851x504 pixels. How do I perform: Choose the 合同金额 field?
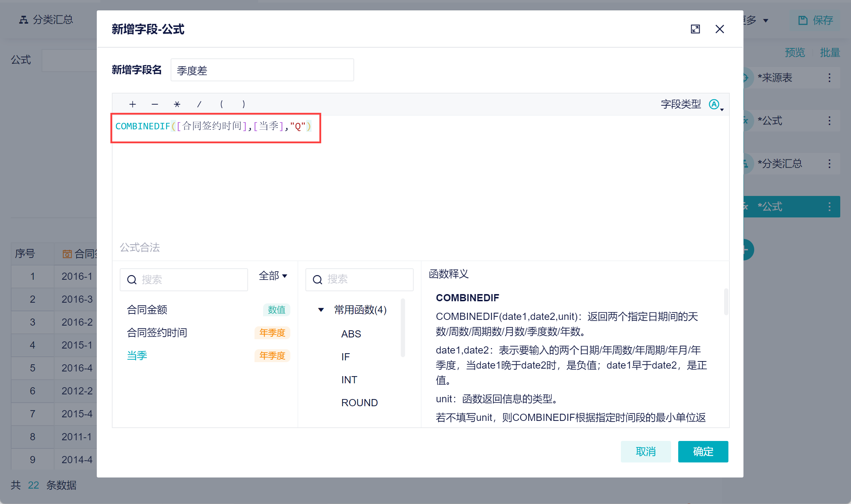[147, 310]
